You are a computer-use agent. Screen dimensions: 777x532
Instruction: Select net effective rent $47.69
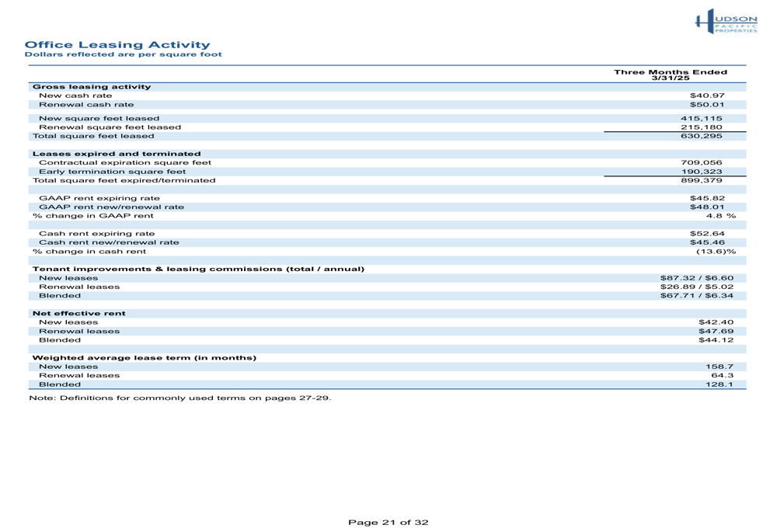[716, 332]
